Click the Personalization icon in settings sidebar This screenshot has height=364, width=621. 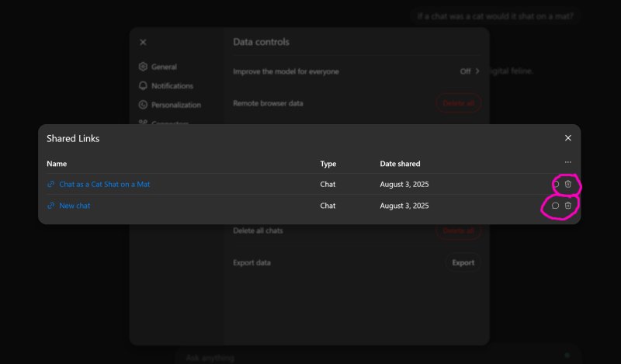tap(143, 105)
